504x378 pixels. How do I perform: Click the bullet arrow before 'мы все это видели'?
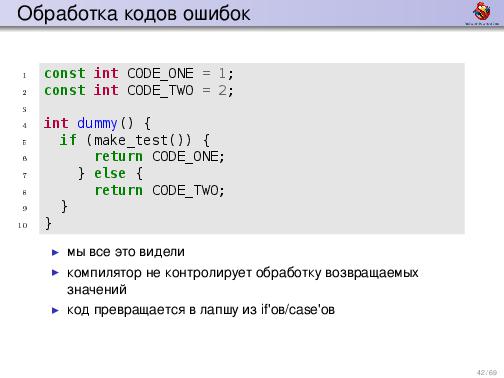click(x=56, y=253)
